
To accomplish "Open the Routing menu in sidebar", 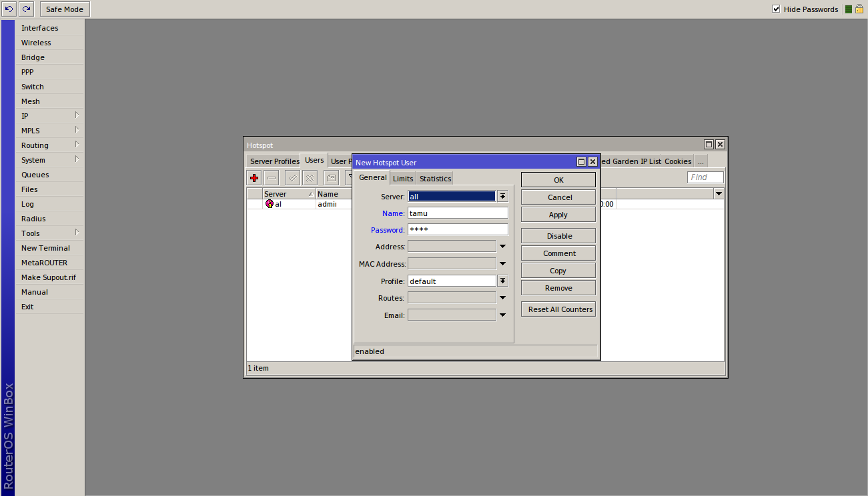I will (x=35, y=145).
